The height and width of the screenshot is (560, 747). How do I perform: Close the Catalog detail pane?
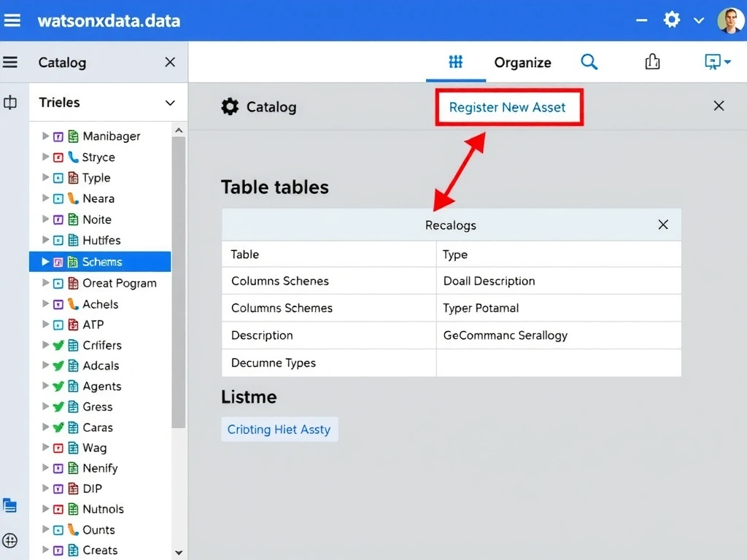tap(719, 106)
